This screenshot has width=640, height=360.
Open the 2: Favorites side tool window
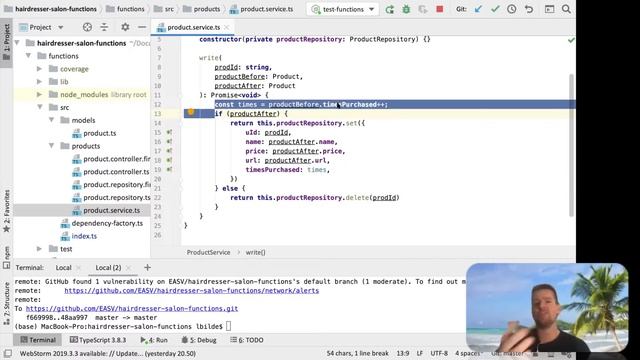click(7, 211)
